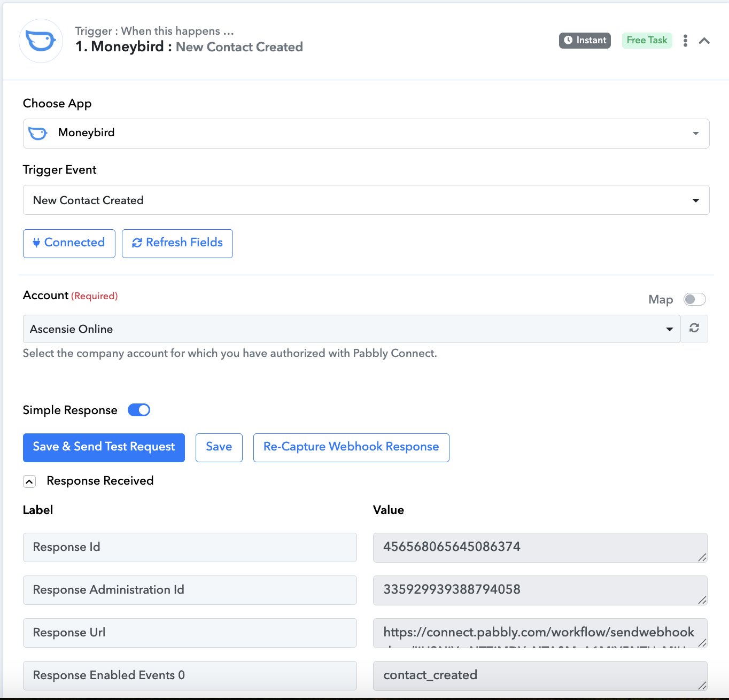The width and height of the screenshot is (729, 700).
Task: Disable the Simple Response toggle
Action: 139,410
